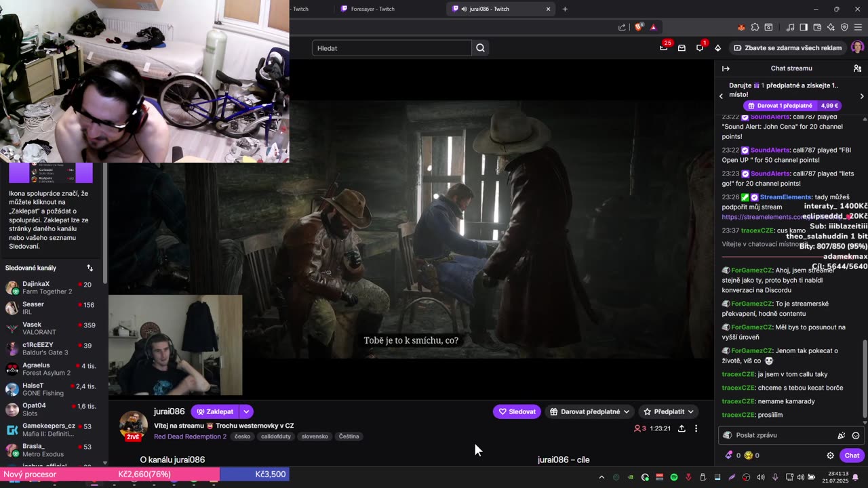This screenshot has width=868, height=488.
Task: Click the search magnifier button
Action: coord(480,48)
